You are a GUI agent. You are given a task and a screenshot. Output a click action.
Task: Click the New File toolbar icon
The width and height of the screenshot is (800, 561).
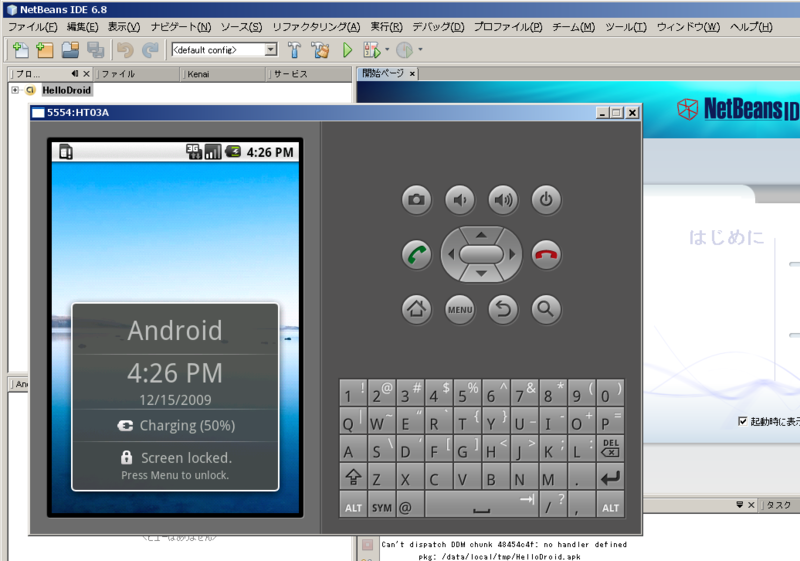click(x=21, y=49)
